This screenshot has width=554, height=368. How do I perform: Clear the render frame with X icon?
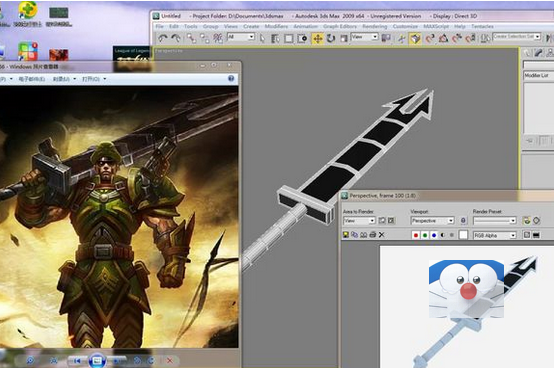382,235
